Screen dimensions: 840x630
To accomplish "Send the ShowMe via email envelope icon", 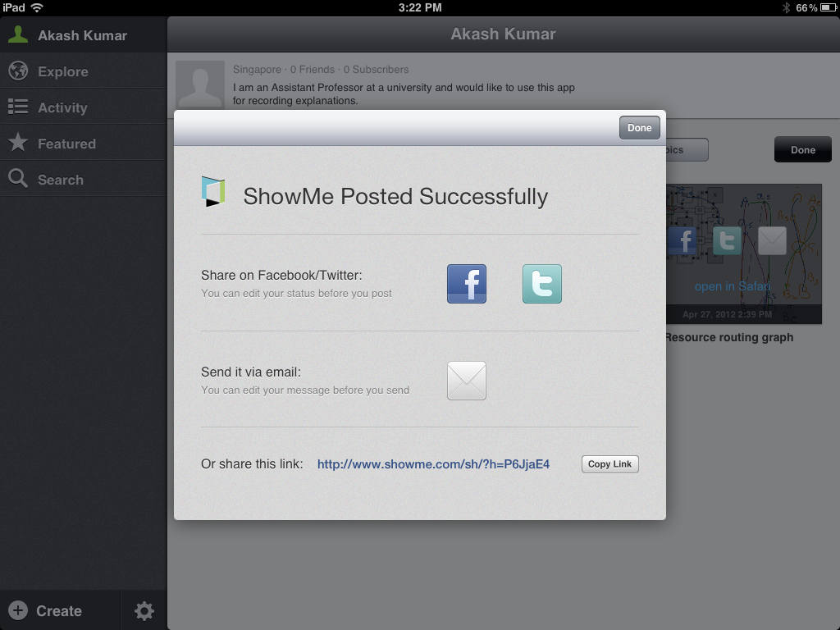I will point(467,381).
